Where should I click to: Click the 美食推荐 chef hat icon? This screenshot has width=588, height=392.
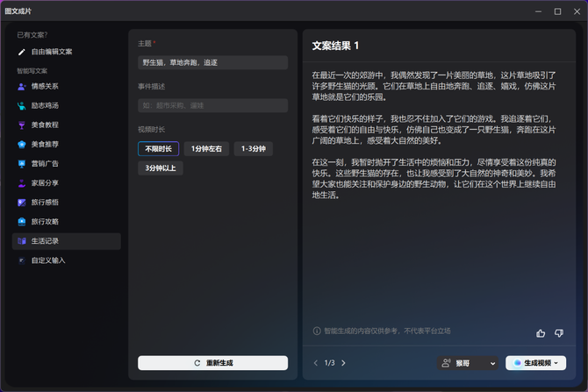22,145
